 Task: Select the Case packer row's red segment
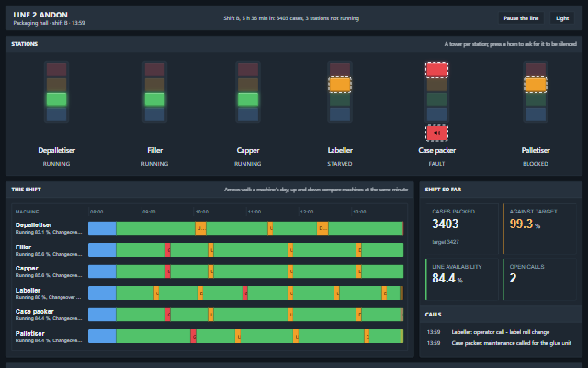click(x=168, y=315)
